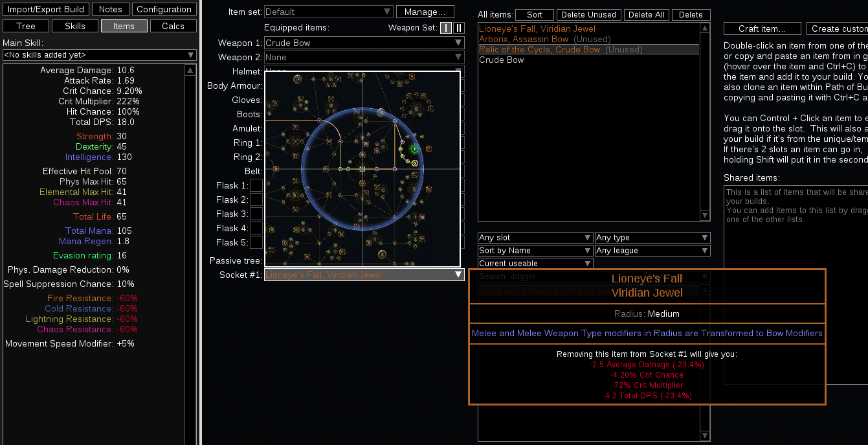Open the Sort by Name dropdown
Screen dimensions: 868x445
535,251
